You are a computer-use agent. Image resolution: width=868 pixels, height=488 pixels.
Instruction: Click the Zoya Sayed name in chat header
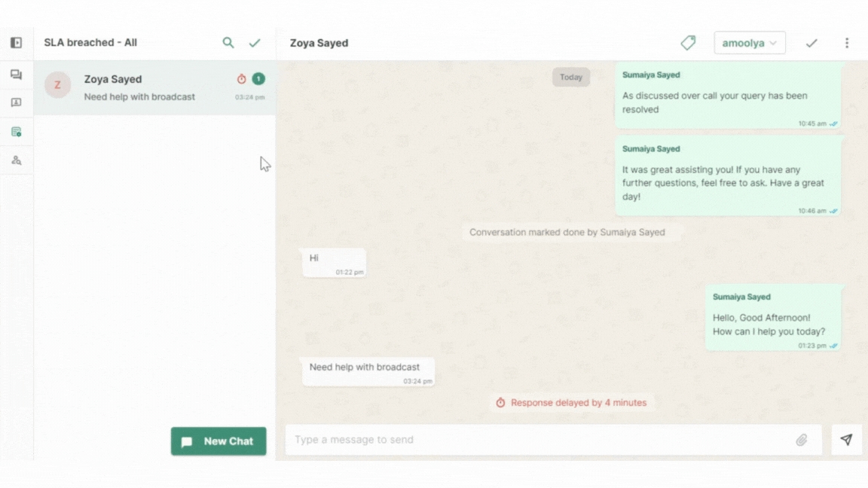click(319, 43)
